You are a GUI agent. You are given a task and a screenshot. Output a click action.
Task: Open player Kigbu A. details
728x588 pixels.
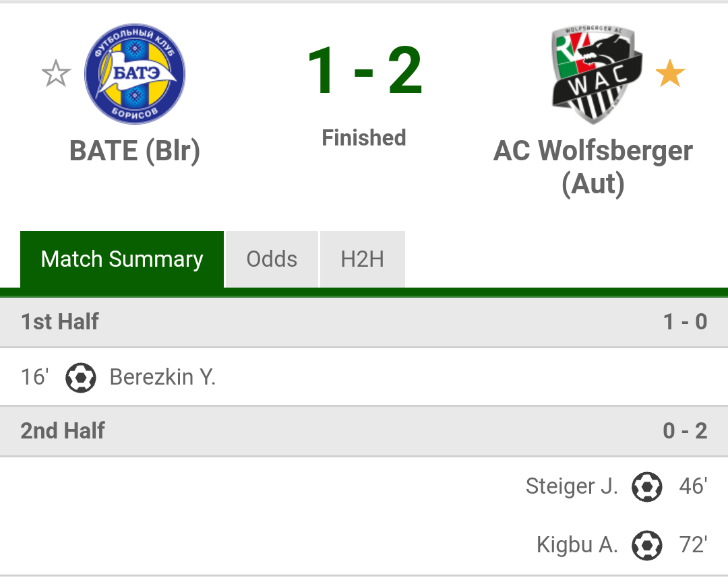click(x=577, y=545)
